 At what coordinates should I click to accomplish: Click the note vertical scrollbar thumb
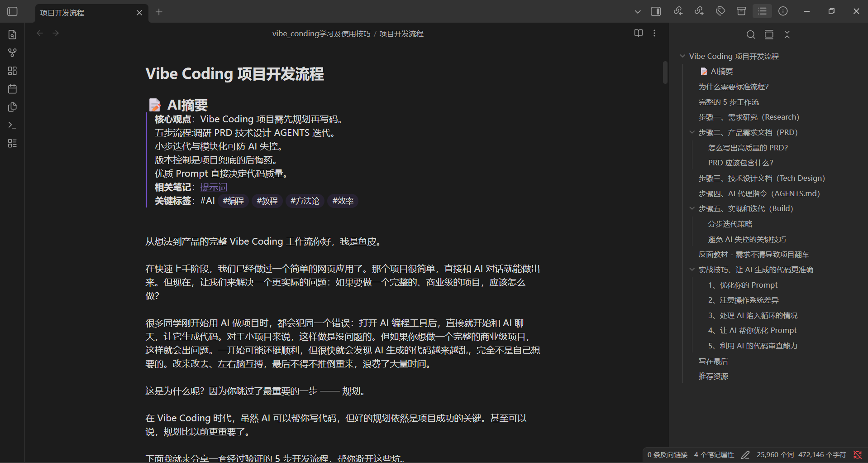[665, 72]
